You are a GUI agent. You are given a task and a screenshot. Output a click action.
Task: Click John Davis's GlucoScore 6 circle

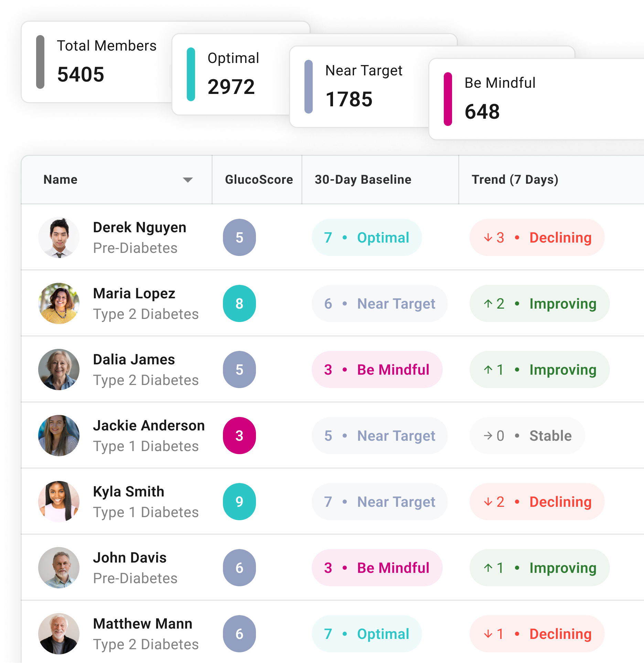(239, 568)
